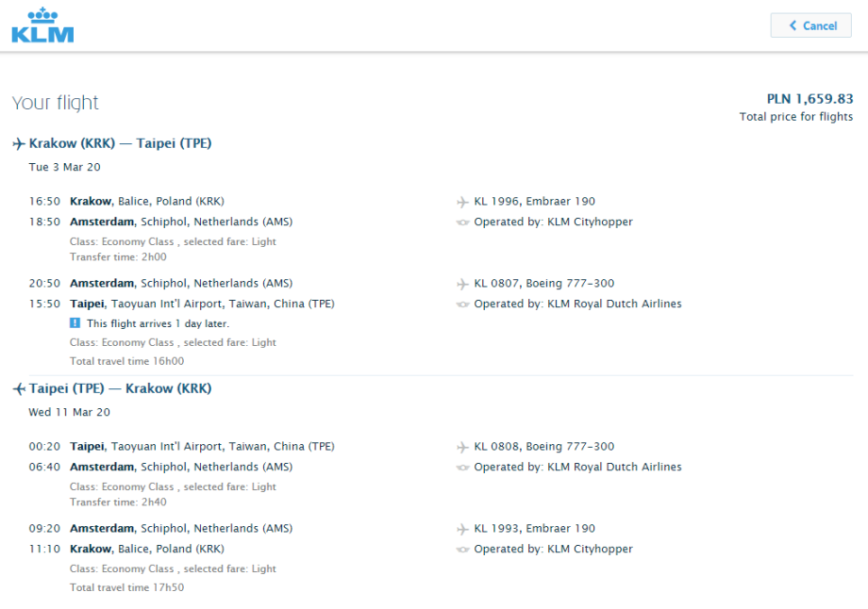The width and height of the screenshot is (868, 609).
Task: Select the plane icon next to KL 0808
Action: (462, 447)
